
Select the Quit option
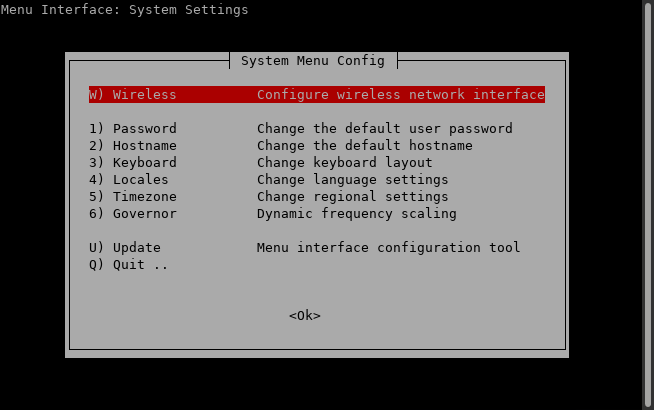[128, 265]
